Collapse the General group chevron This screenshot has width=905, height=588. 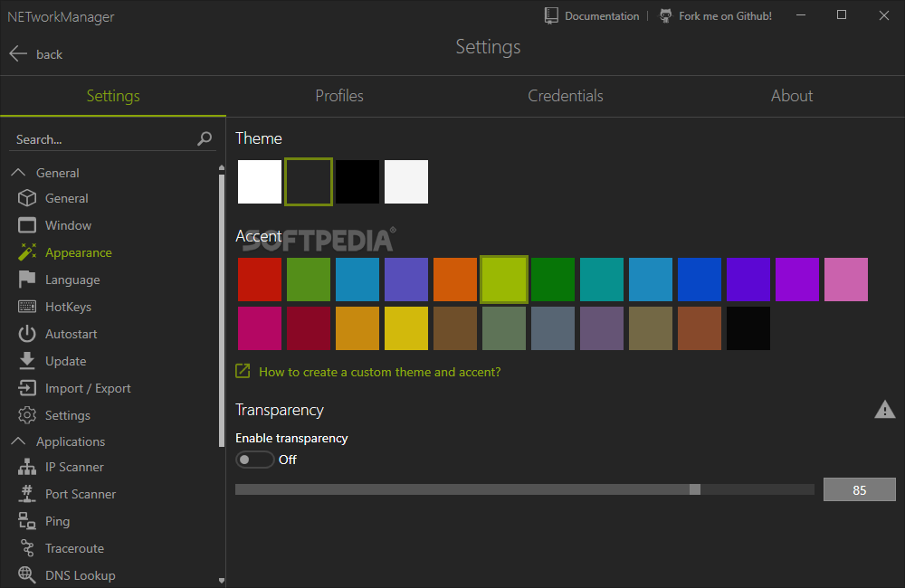18,172
